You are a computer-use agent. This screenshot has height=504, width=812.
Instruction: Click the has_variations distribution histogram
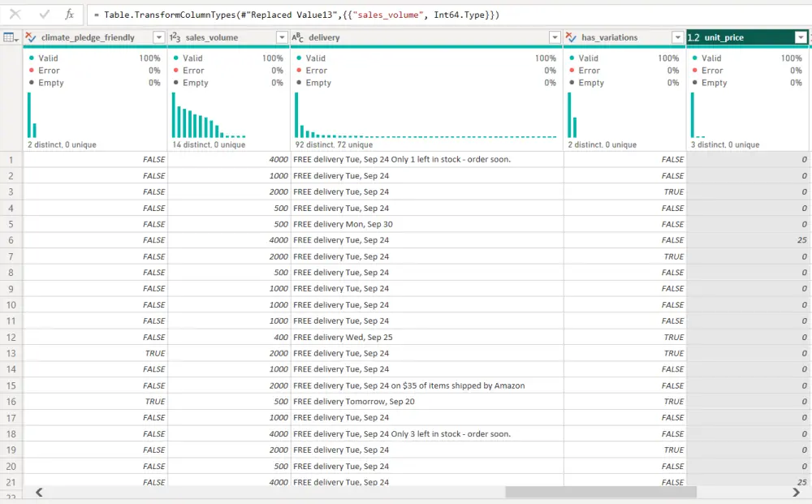572,115
